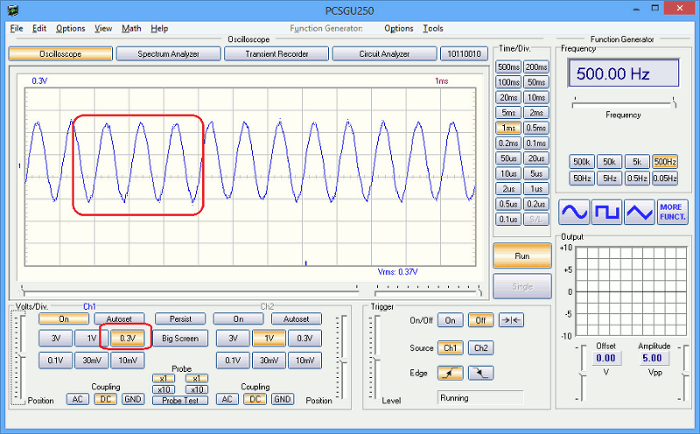Select 0.05Hz frequency range
Viewport: 700px width, 434px height.
pos(665,179)
